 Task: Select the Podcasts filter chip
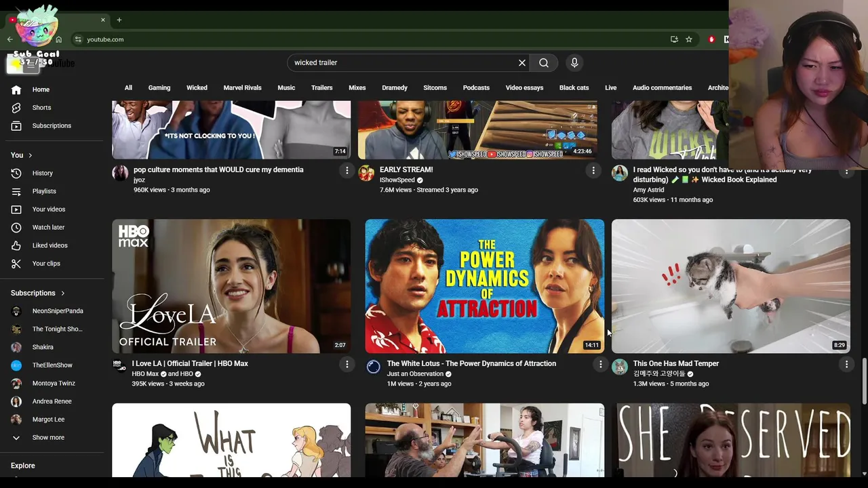click(x=476, y=87)
